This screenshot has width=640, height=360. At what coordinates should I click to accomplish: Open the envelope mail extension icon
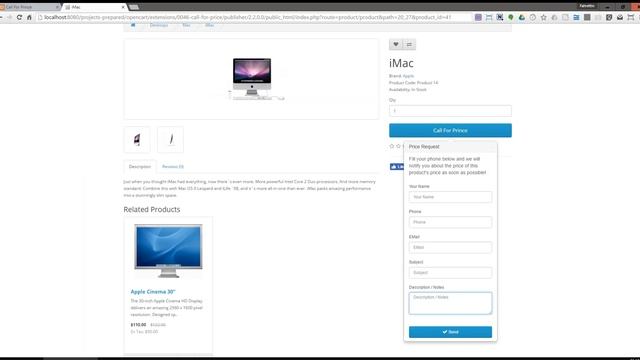tap(620, 17)
